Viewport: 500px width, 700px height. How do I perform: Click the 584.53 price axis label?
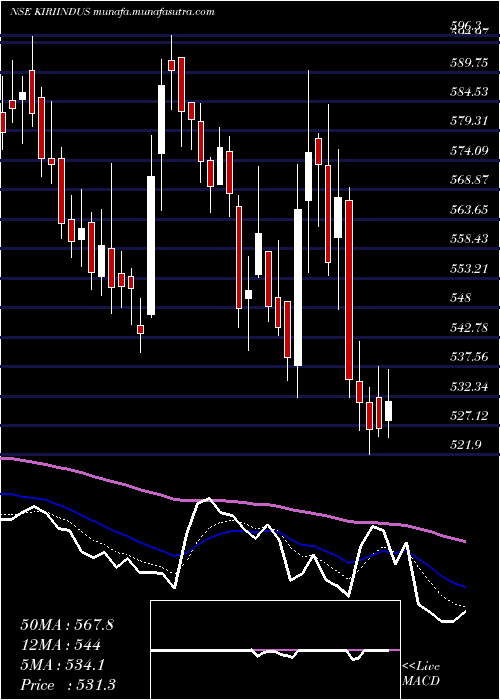468,92
